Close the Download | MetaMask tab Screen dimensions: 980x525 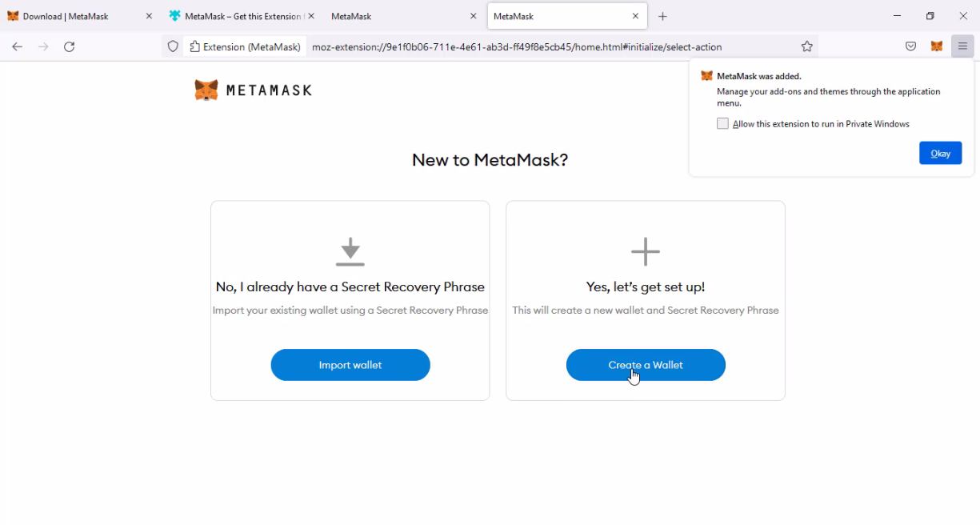[x=149, y=16]
